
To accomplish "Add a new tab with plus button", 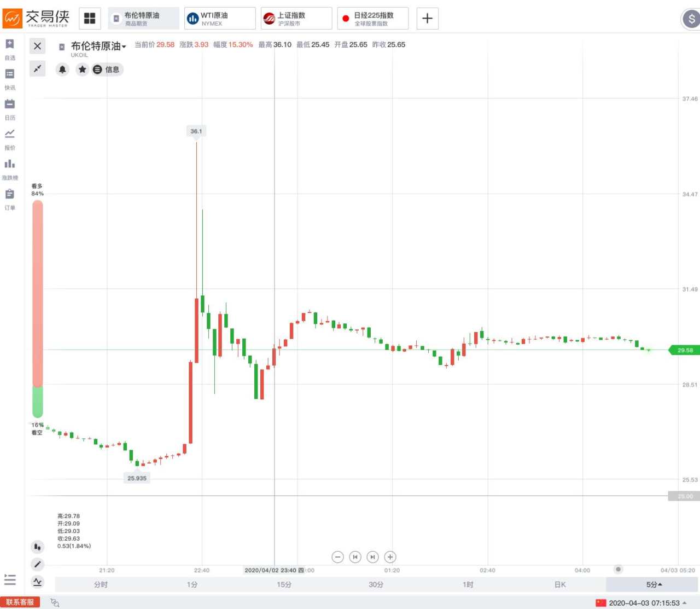I will pyautogui.click(x=428, y=19).
